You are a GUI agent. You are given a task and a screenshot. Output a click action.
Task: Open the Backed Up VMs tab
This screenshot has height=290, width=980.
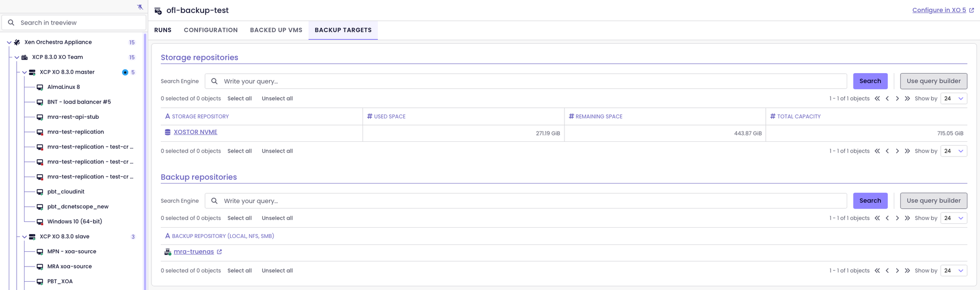point(276,30)
